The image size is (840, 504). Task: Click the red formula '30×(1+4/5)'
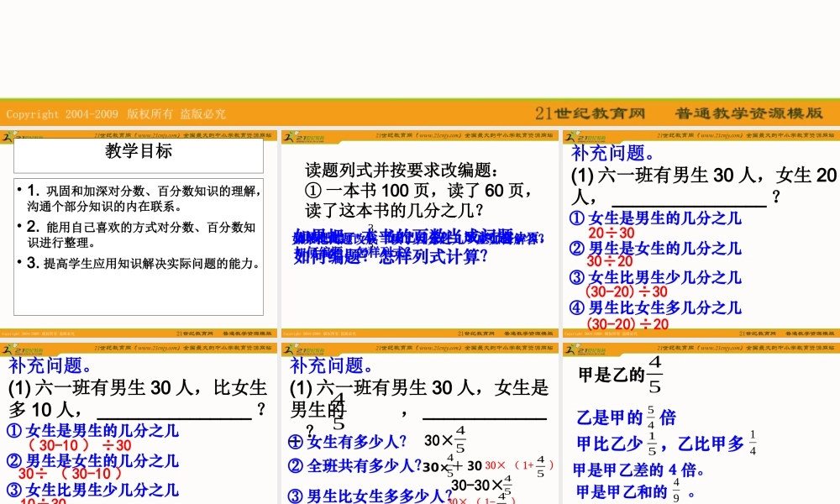(519, 465)
